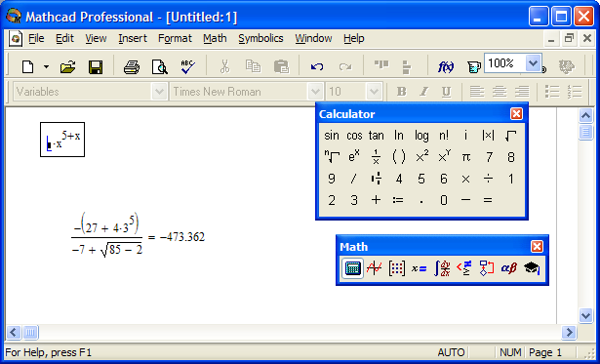Open the New worksheet template dropdown arrow
The image size is (600, 364).
click(46, 67)
